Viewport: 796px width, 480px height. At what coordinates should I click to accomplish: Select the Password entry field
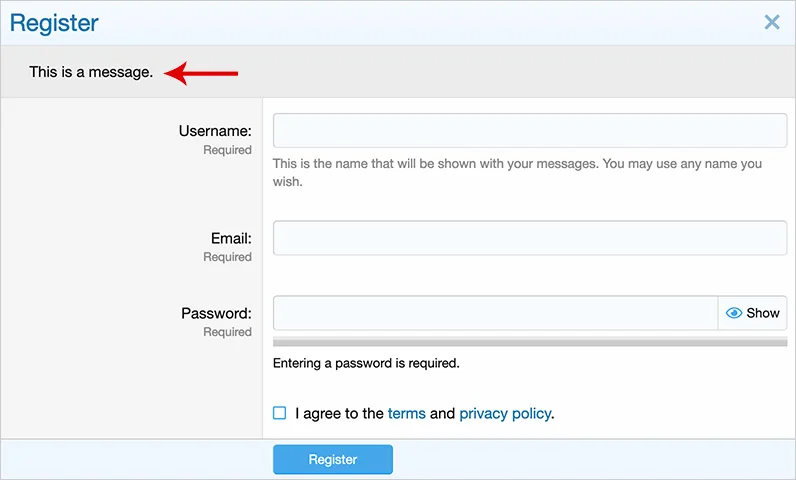click(x=495, y=313)
